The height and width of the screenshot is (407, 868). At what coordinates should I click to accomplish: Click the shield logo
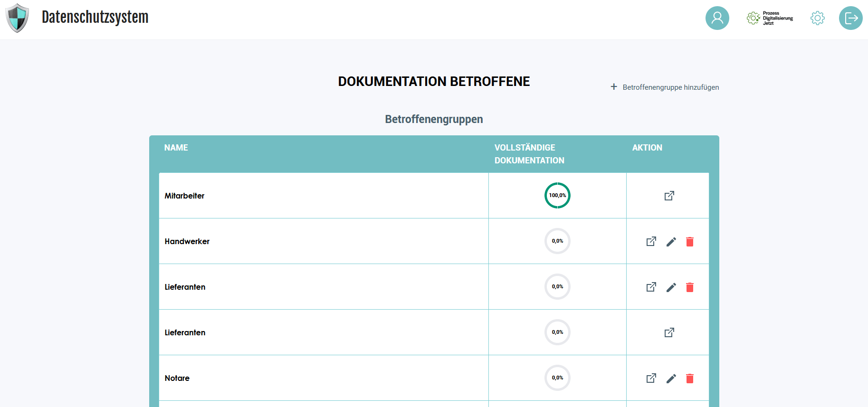17,18
